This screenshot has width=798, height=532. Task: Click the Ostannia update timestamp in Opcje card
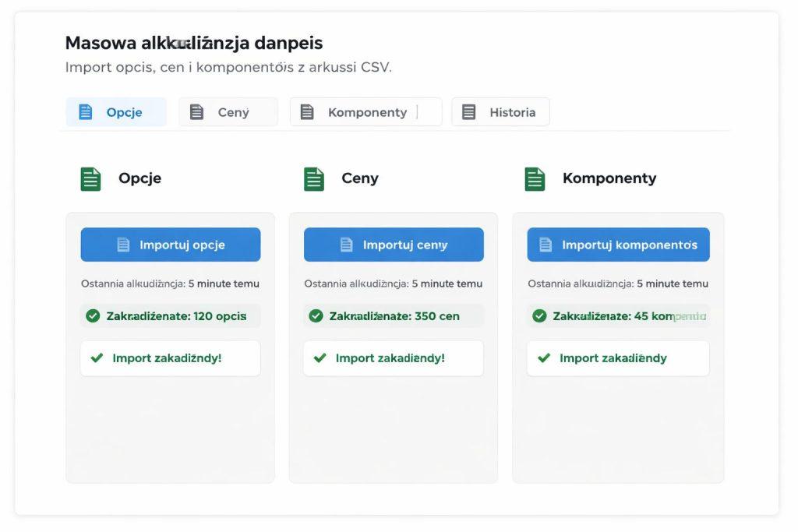point(170,284)
